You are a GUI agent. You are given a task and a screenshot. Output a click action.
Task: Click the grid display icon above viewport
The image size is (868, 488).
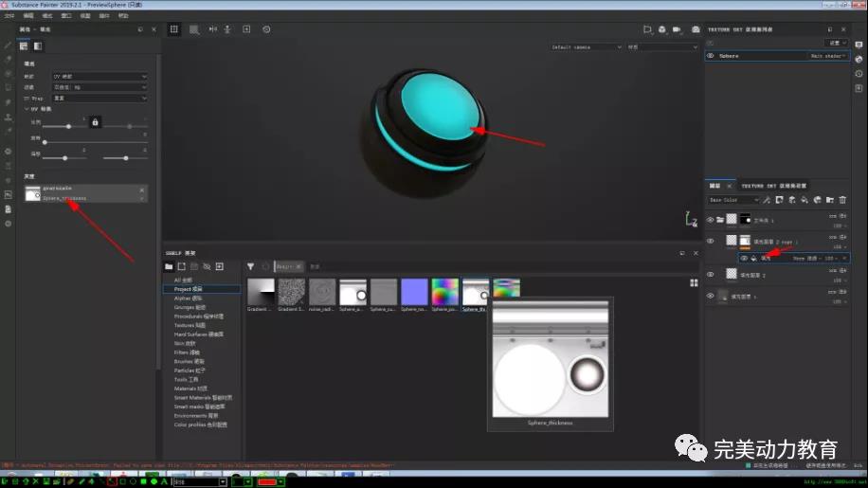click(x=174, y=29)
